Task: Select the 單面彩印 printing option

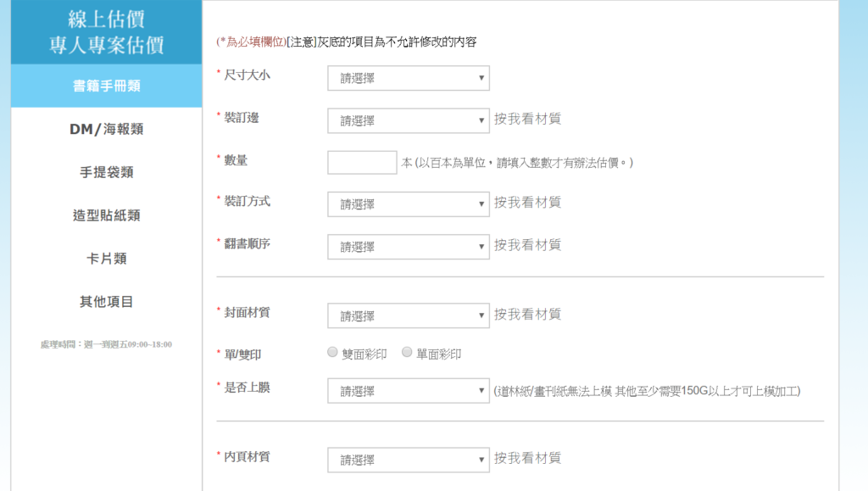Action: point(405,351)
